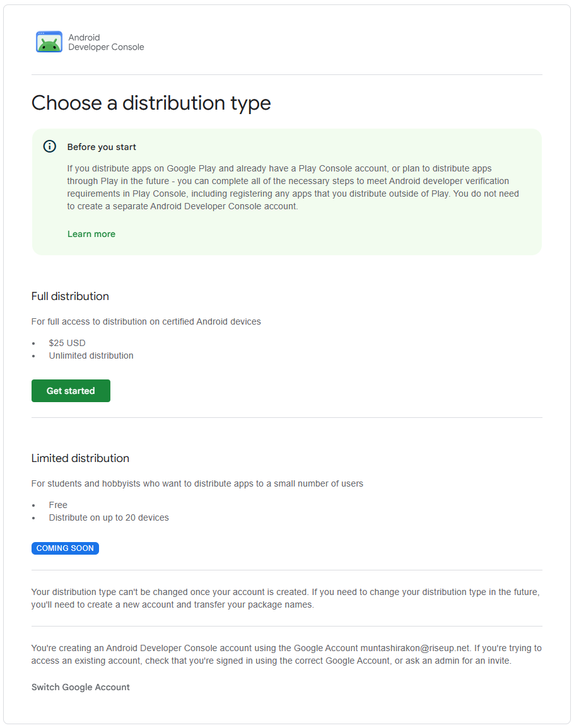Image resolution: width=574 pixels, height=728 pixels.
Task: Click the distribution type can't be changed notice
Action: coord(285,598)
